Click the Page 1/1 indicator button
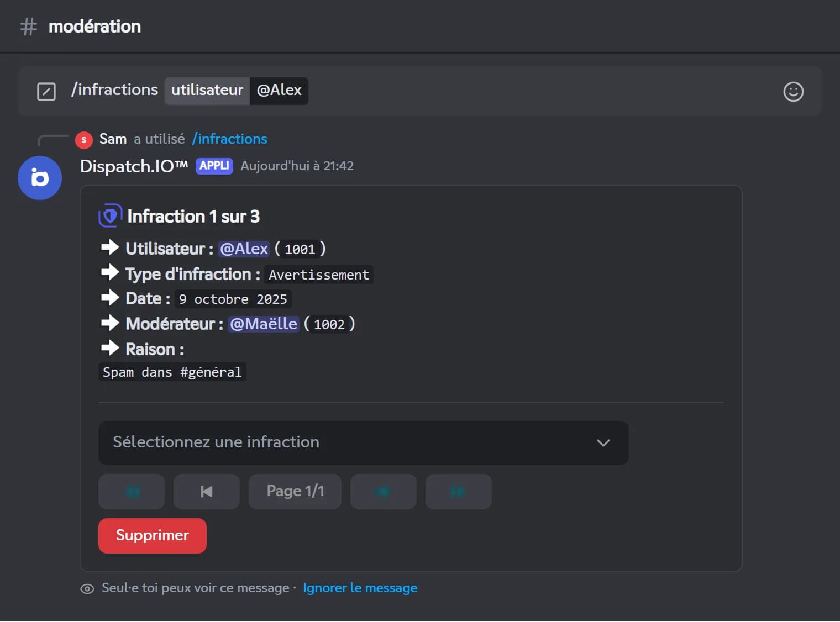840x622 pixels. pos(295,492)
